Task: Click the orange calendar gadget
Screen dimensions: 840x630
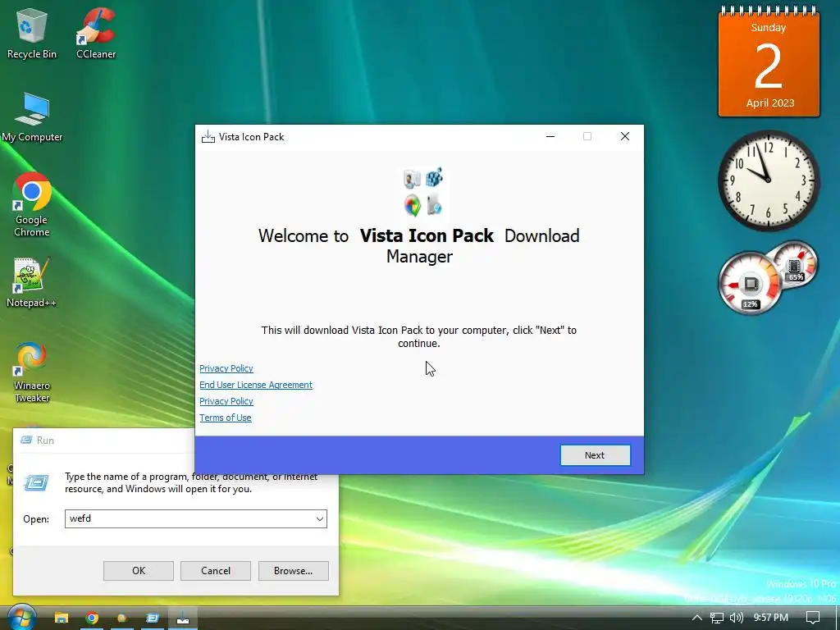Action: pos(769,62)
